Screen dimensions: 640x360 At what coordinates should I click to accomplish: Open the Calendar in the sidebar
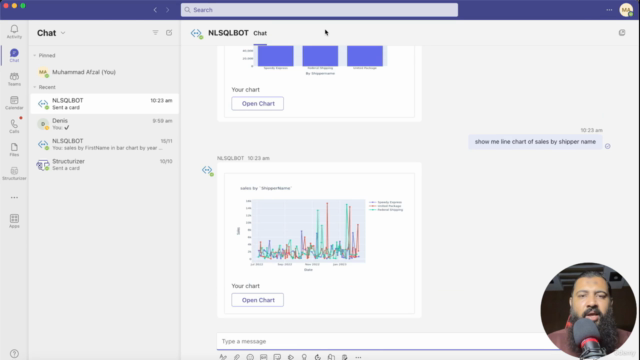(14, 102)
